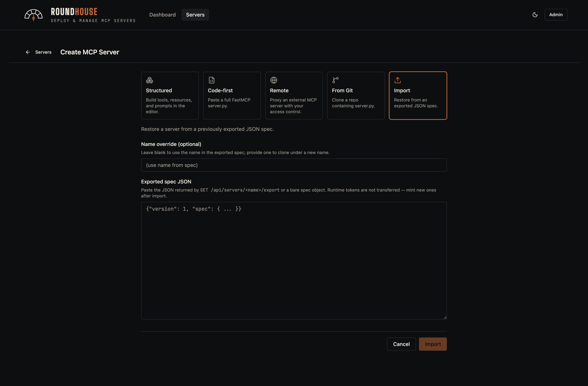Image resolution: width=588 pixels, height=386 pixels.
Task: Click the back arrow beside Servers
Action: click(28, 52)
